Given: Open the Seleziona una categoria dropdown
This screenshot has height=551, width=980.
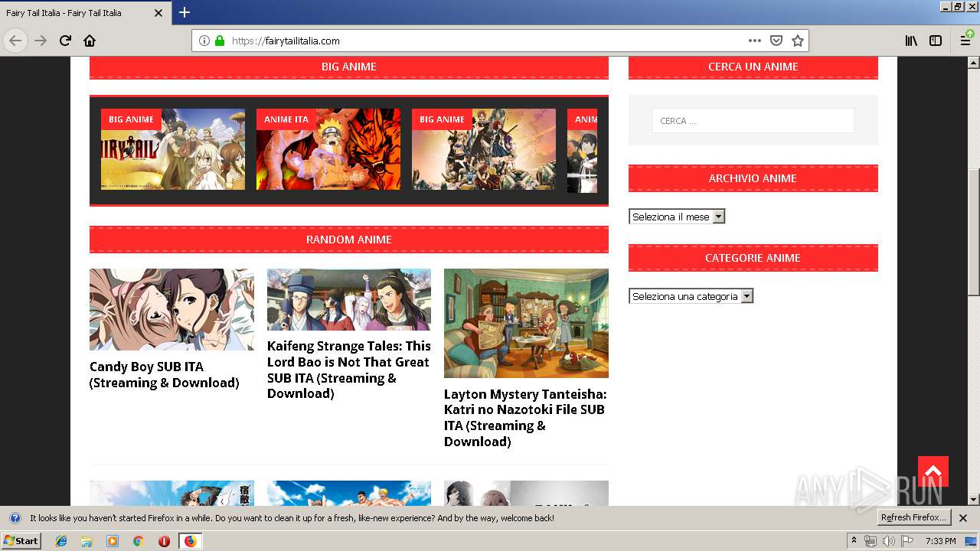Looking at the screenshot, I should (691, 296).
